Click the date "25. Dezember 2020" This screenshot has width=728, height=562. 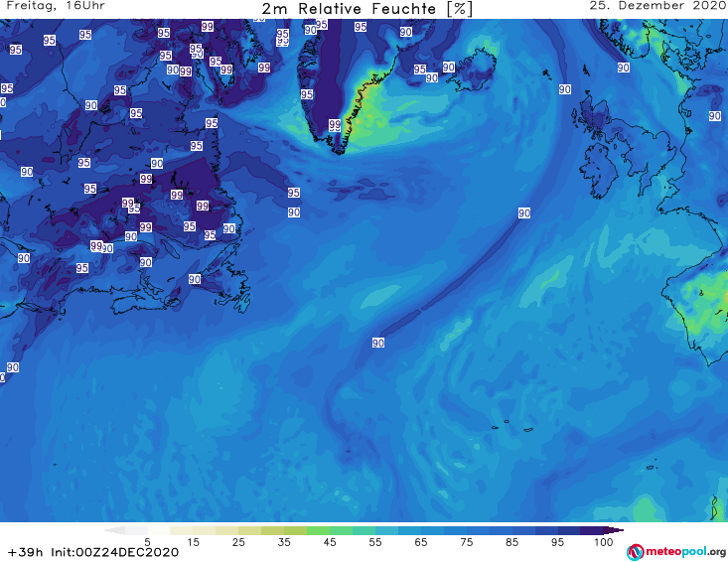(657, 6)
